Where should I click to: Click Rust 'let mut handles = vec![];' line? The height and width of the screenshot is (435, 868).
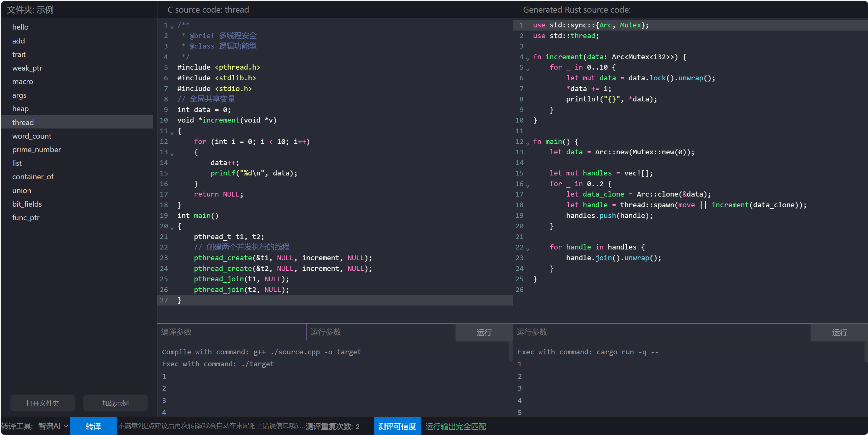point(601,173)
